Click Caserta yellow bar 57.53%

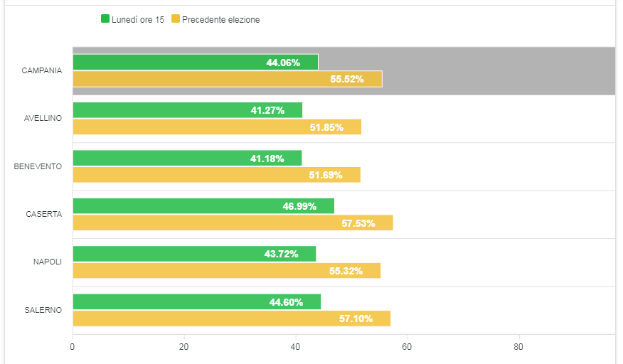(233, 223)
